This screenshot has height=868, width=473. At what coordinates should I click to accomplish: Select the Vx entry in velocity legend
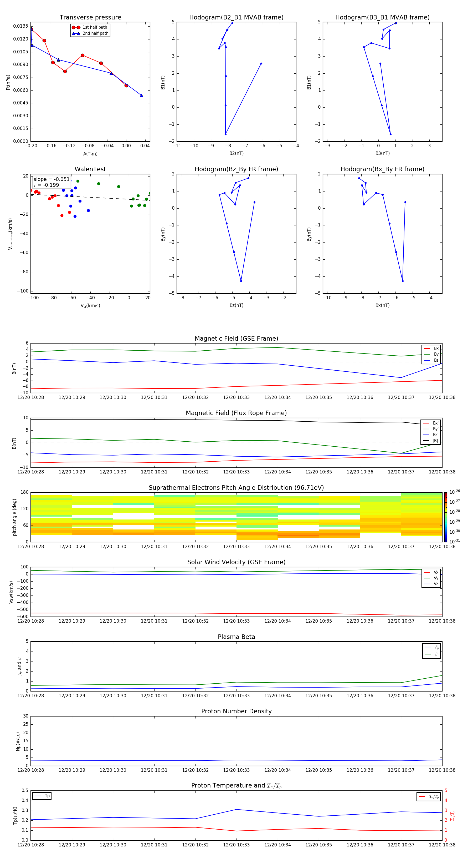(431, 572)
